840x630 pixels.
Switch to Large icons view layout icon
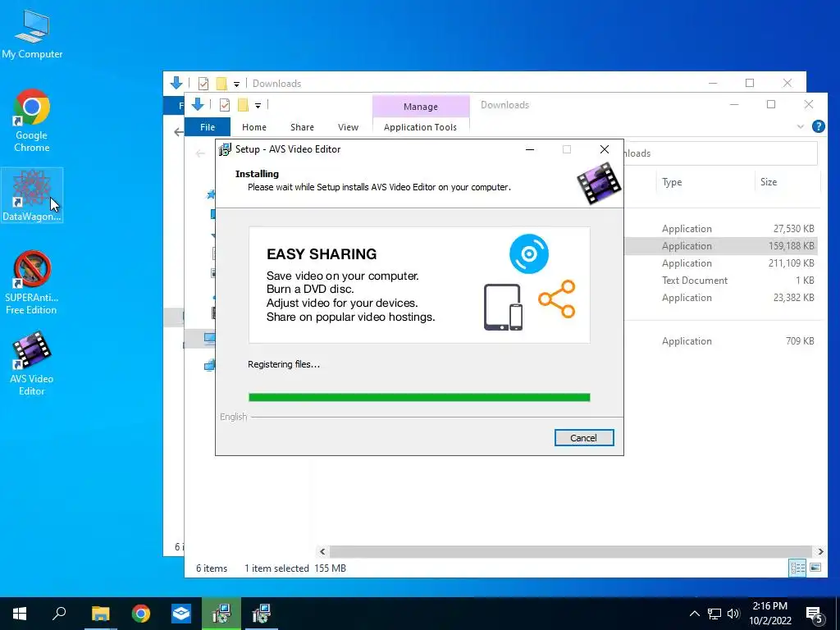point(815,568)
